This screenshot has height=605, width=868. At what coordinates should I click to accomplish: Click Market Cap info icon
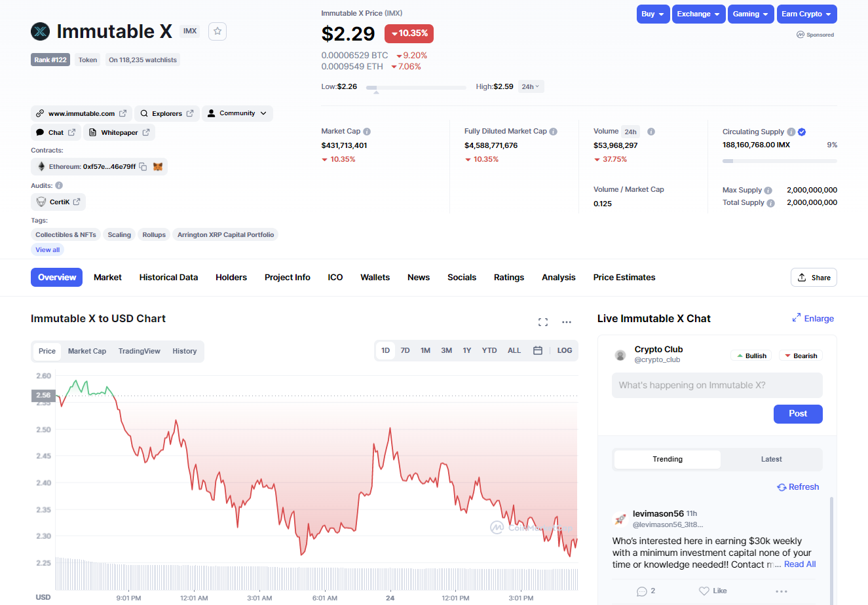[x=367, y=132]
